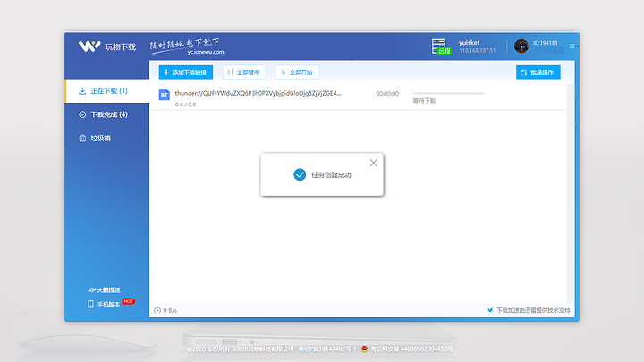Click the 00:00:00 time value
This screenshot has height=362, width=644.
(387, 94)
